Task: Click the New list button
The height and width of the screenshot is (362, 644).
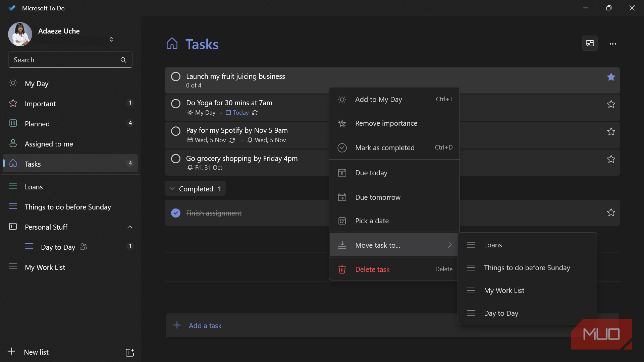Action: (x=29, y=352)
